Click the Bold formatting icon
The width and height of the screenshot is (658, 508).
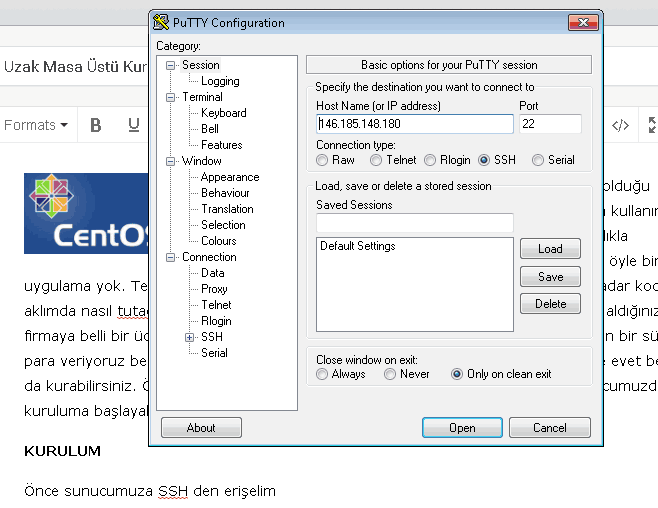[96, 125]
